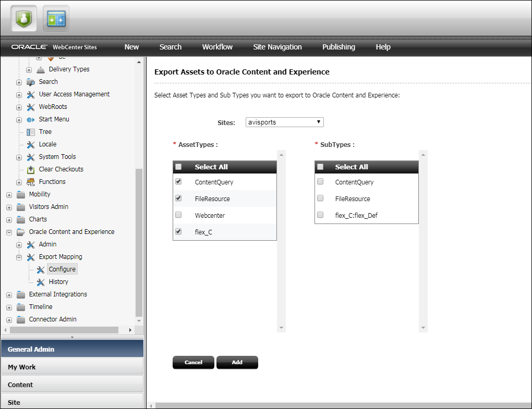Open the New menu
Image resolution: width=532 pixels, height=409 pixels.
(x=131, y=47)
